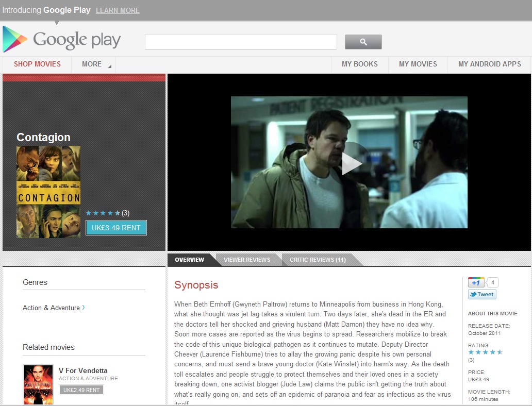This screenshot has height=406, width=532.
Task: Play the Contagion trailer video
Action: [352, 163]
